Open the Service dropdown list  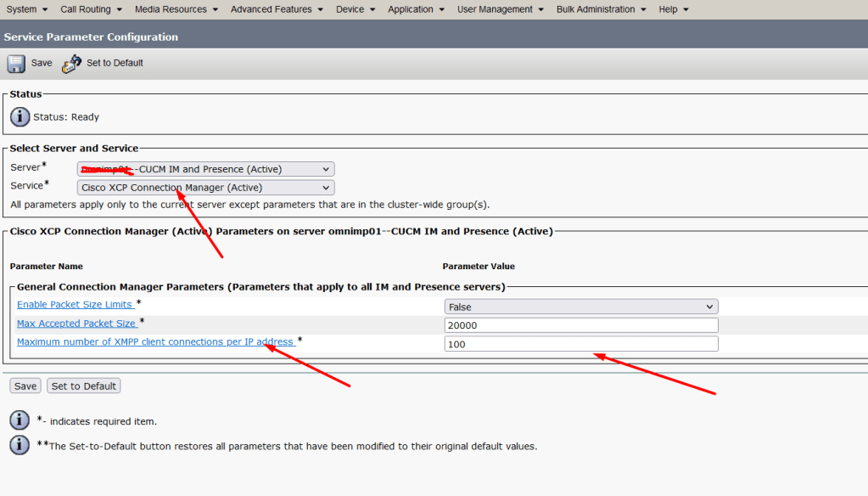[x=205, y=188]
